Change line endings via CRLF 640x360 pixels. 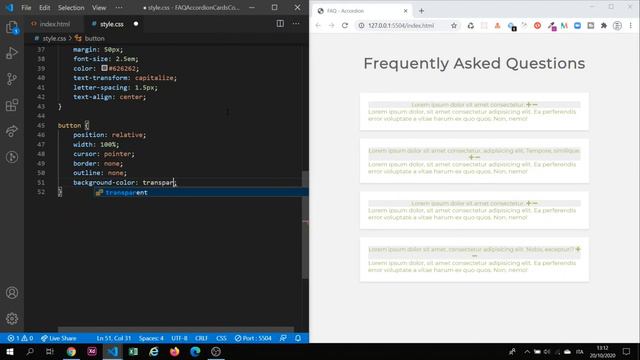click(201, 338)
